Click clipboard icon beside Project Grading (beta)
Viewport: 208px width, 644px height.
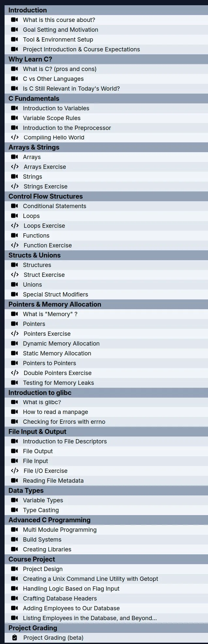[14, 637]
